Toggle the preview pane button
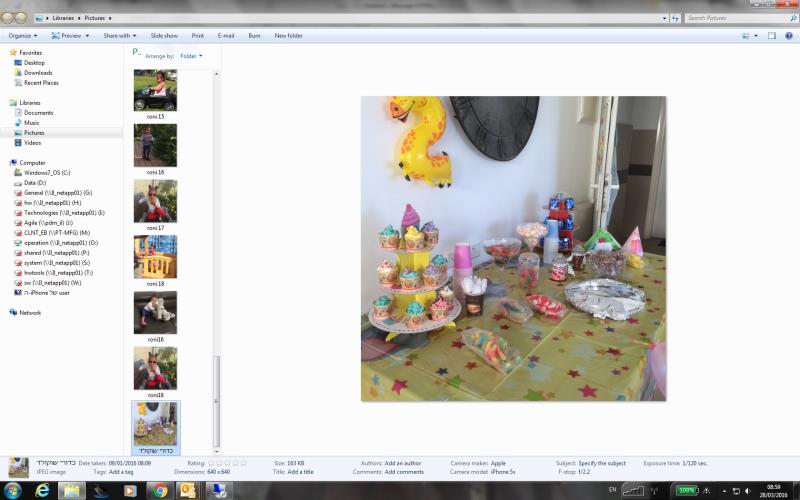This screenshot has height=500, width=800. 771,36
